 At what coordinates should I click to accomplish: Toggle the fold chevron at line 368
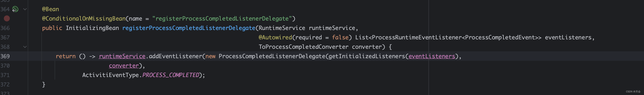click(x=25, y=47)
